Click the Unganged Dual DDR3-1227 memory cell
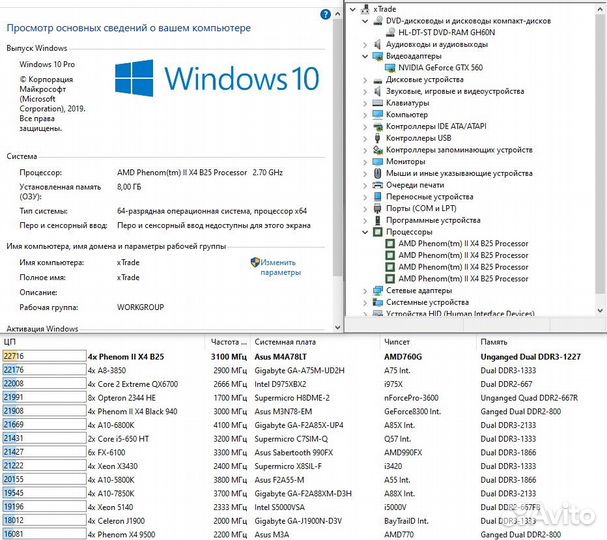The height and width of the screenshot is (540, 607). (531, 357)
